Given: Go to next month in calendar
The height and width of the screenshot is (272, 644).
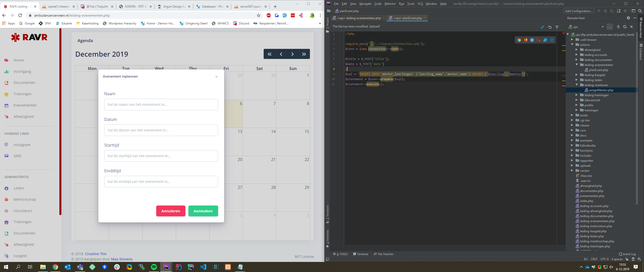Looking at the screenshot, I should pyautogui.click(x=292, y=54).
